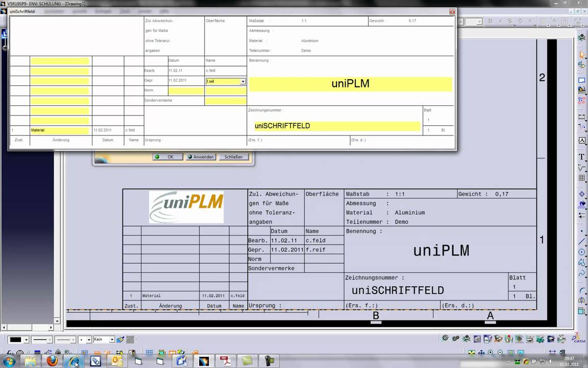Click the first yellow Änderung field

tap(60, 61)
